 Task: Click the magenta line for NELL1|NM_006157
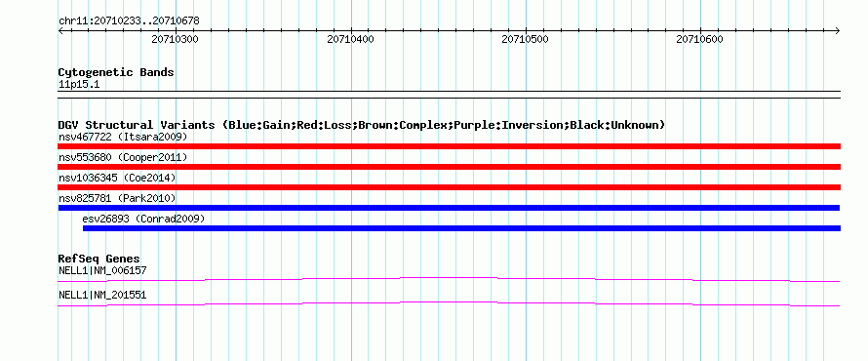(449, 279)
